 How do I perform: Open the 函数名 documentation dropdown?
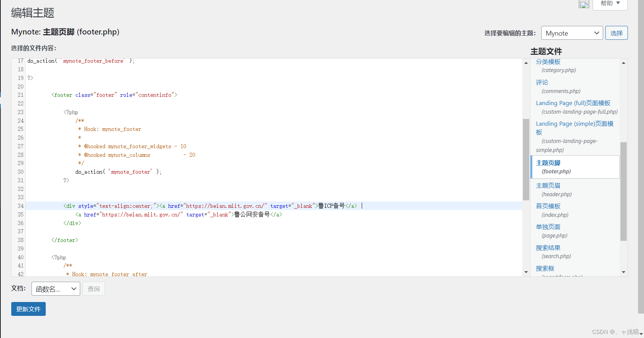pyautogui.click(x=55, y=288)
